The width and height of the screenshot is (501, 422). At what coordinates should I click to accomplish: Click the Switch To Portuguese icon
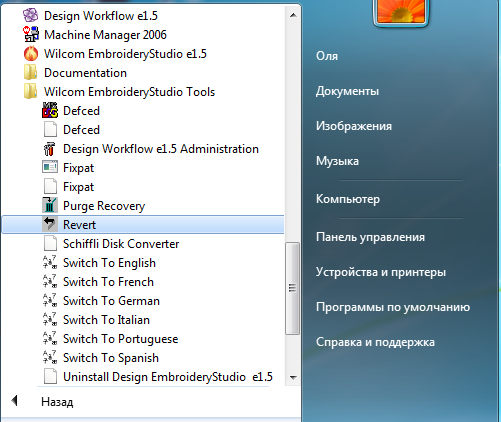pos(50,338)
